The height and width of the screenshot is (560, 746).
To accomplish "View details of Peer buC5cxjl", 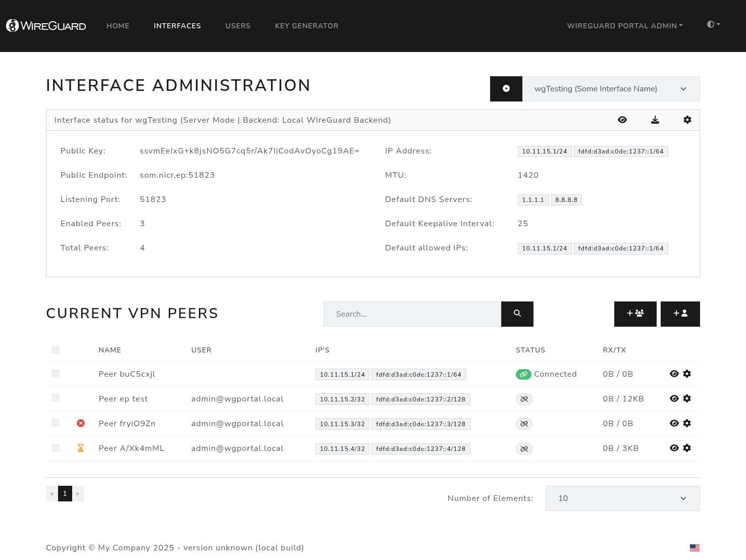I will pyautogui.click(x=674, y=374).
